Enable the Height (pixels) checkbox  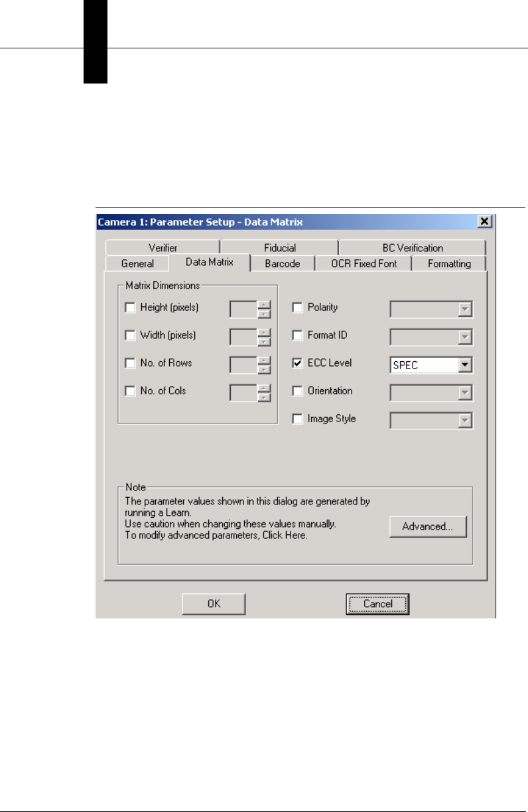(130, 308)
